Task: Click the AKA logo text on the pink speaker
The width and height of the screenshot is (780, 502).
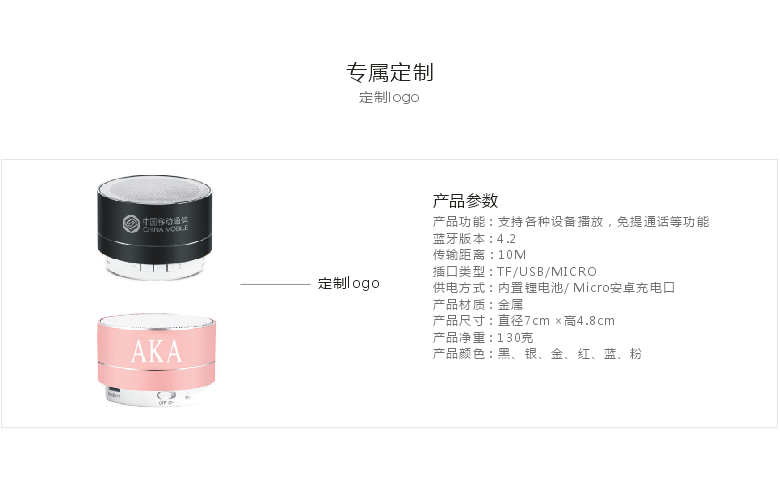Action: coord(157,352)
